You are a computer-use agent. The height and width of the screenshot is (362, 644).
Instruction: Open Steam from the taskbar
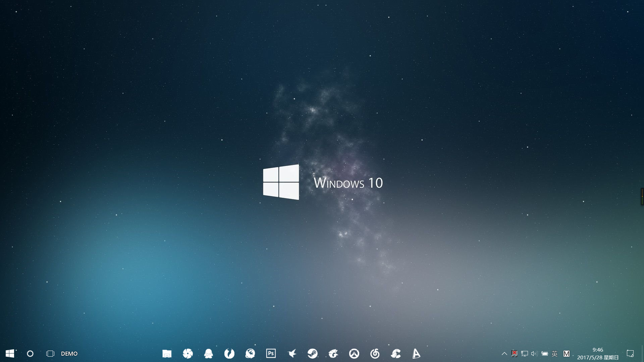(313, 353)
